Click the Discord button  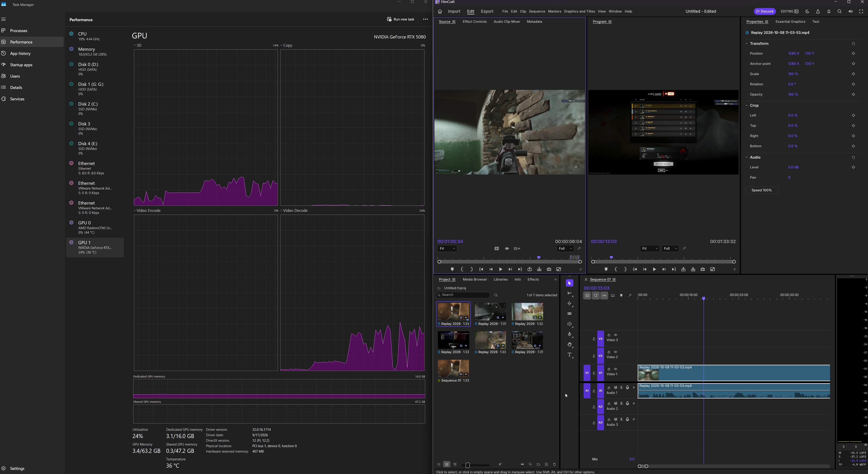pos(765,11)
